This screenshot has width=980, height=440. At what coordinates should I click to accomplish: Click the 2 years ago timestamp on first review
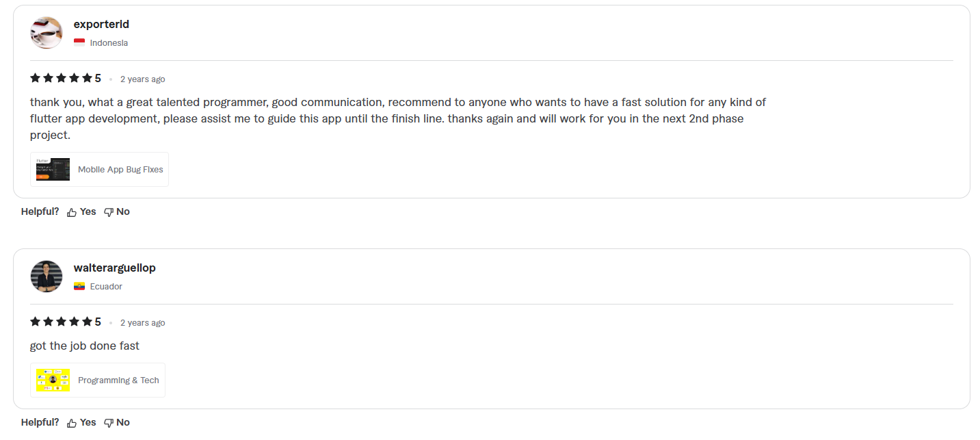click(x=142, y=79)
